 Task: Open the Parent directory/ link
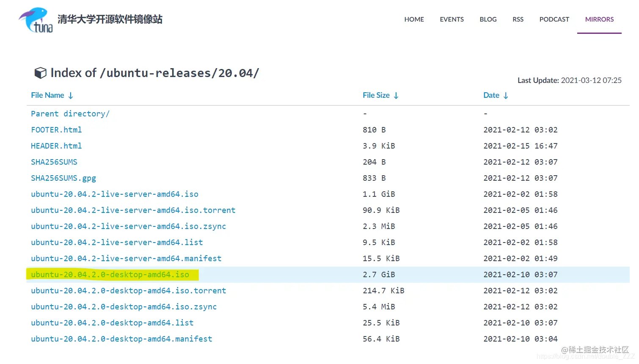coord(70,113)
